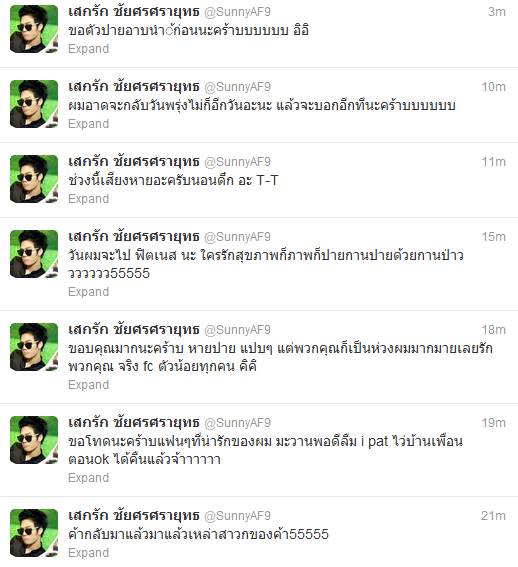Open profile picture of the 3m tweet
The height and width of the screenshot is (567, 518).
[x=34, y=29]
